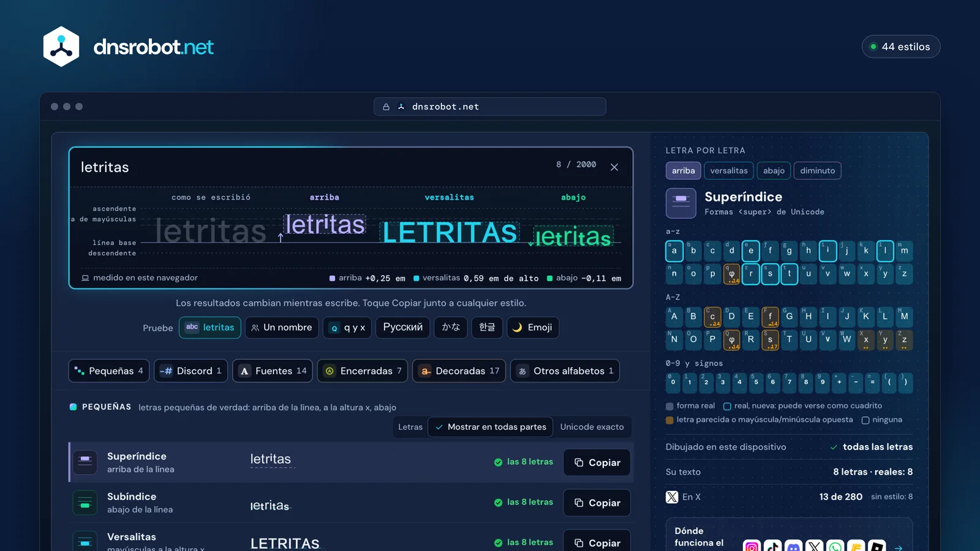Filter by Pequeñas category
The image size is (980, 551).
tap(109, 370)
